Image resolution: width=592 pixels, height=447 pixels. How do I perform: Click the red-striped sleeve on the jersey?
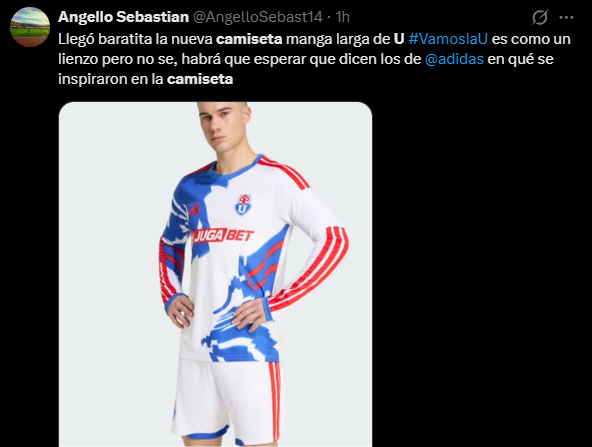coord(317,264)
